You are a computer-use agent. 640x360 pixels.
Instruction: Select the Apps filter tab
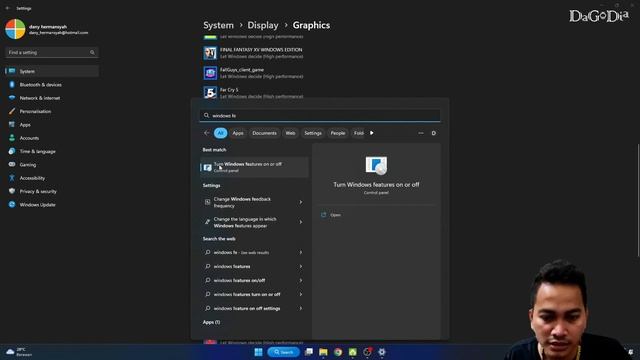tap(238, 133)
